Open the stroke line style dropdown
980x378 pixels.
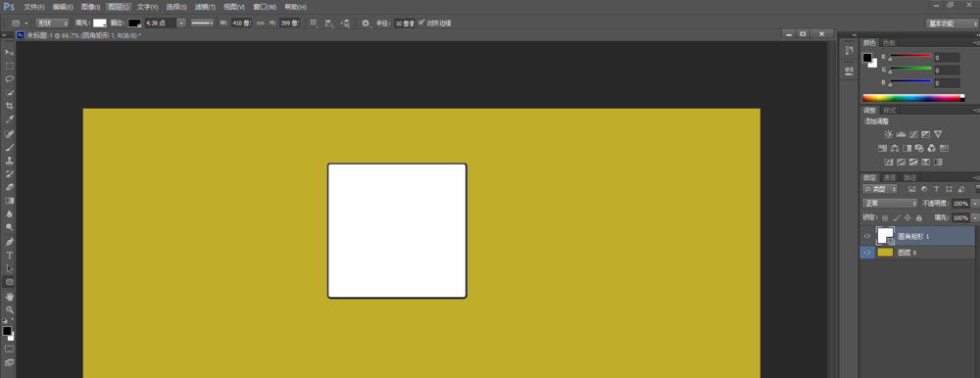pos(202,24)
